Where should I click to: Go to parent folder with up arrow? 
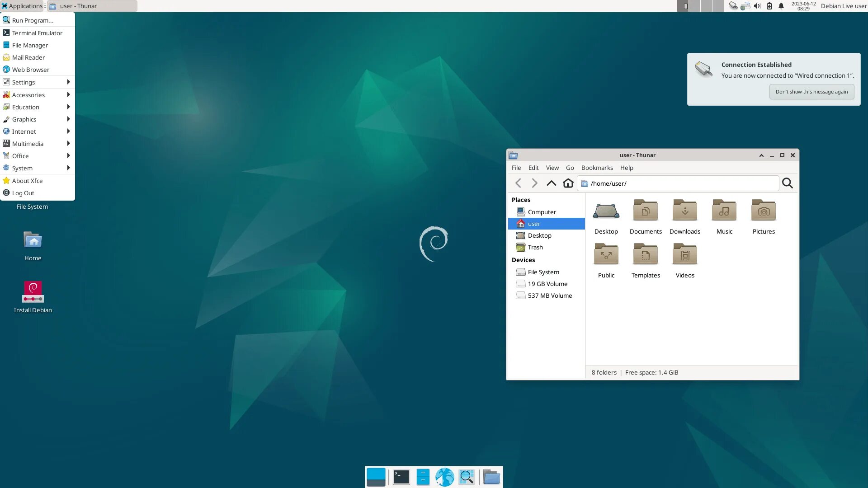tap(551, 183)
